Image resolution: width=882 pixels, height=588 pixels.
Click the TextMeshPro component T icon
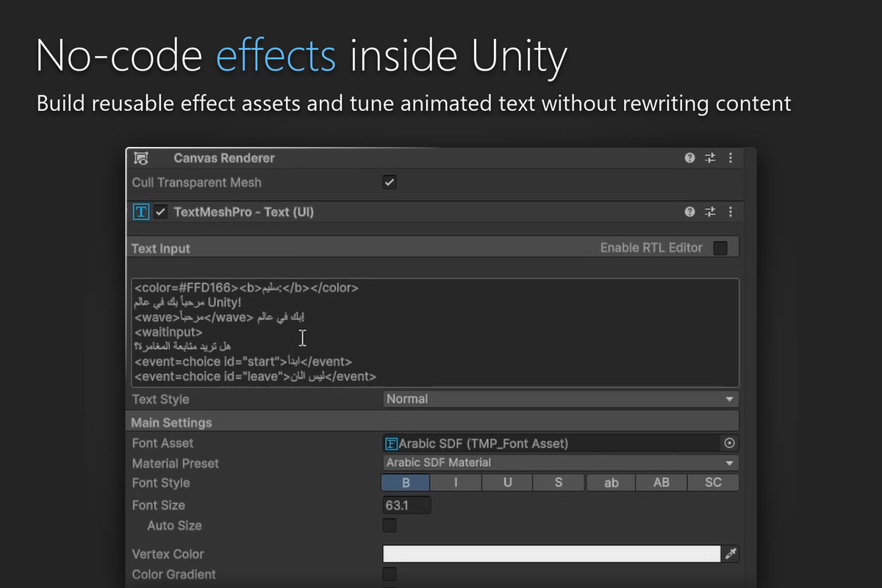[141, 212]
